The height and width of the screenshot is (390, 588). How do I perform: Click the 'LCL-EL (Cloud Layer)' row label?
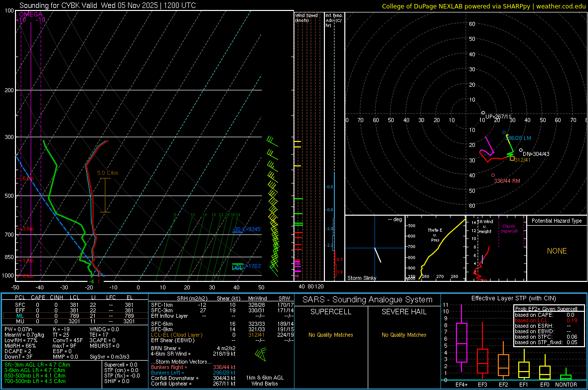pos(176,335)
